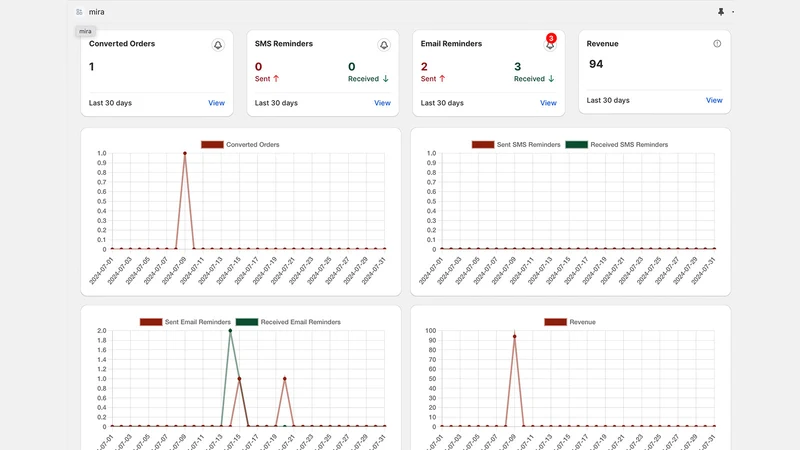The height and width of the screenshot is (450, 800).
Task: Click the 'Email Reminders' card title
Action: pos(451,43)
